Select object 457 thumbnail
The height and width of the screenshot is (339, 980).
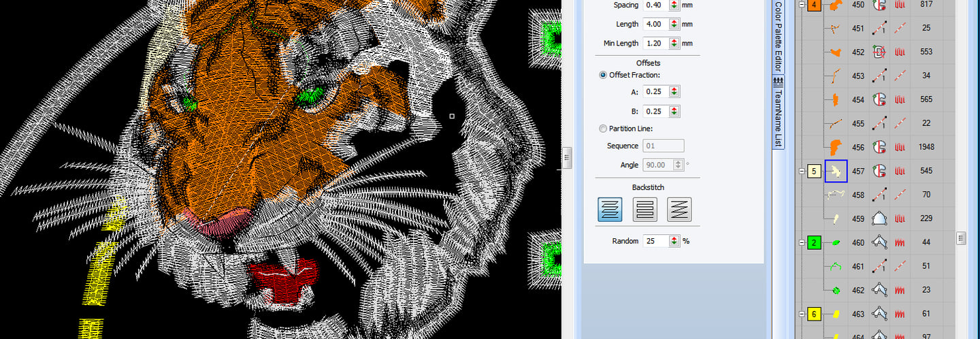(x=836, y=171)
